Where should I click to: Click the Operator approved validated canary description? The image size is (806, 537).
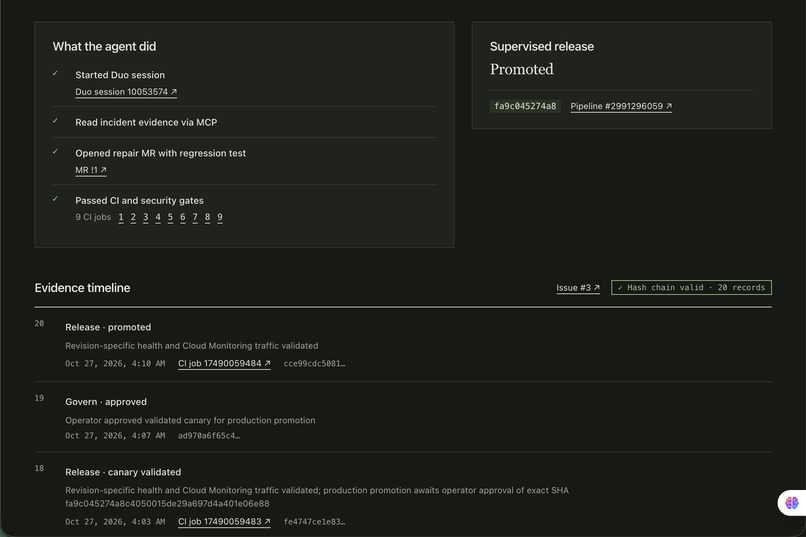coord(190,420)
